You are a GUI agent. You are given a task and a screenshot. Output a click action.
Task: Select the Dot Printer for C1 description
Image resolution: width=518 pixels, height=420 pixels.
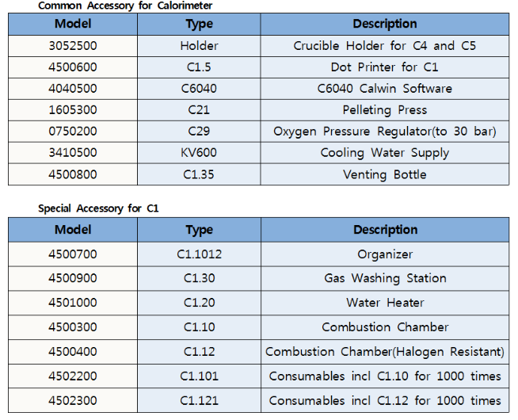point(385,67)
